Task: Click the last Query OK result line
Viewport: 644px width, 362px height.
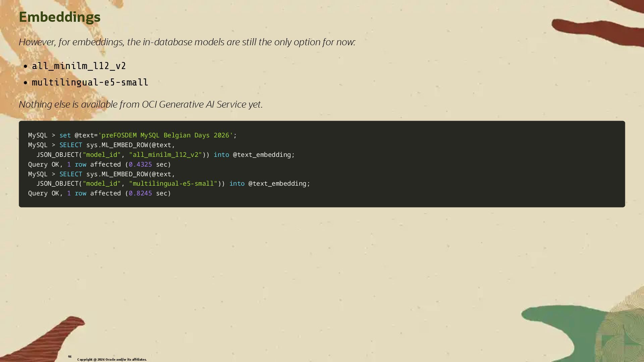Action: 99,193
